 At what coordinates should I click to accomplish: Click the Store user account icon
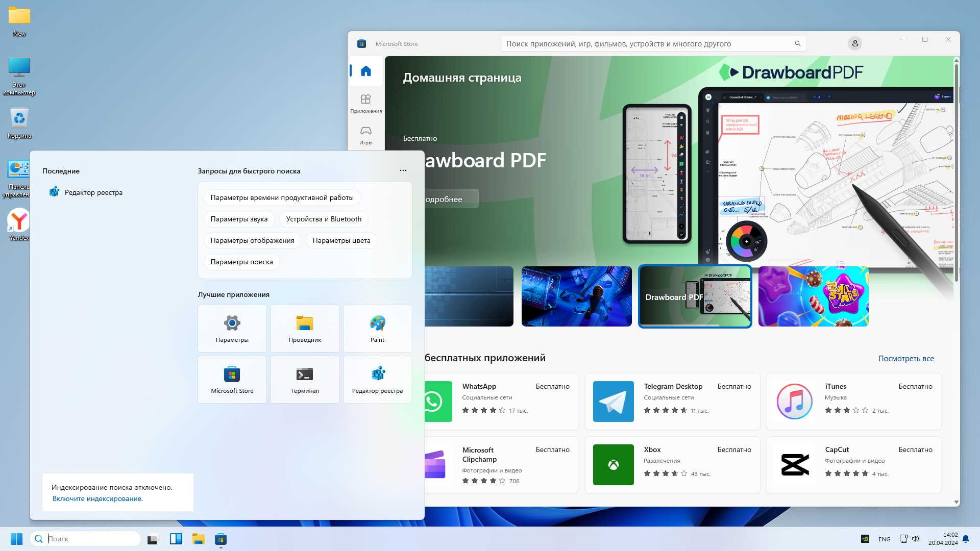[x=854, y=44]
